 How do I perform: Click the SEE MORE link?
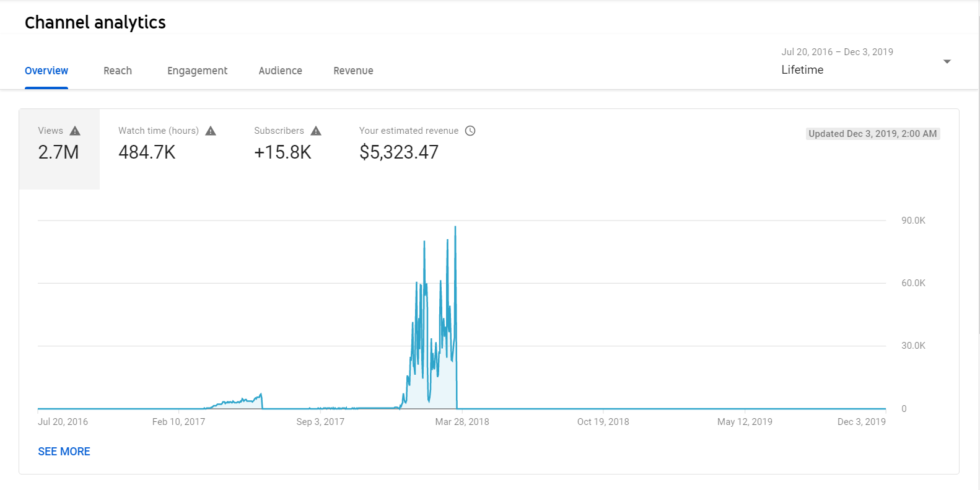pos(64,452)
